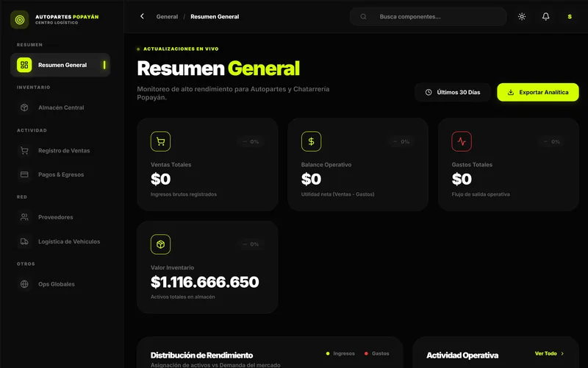Open the user avatar S menu
588x368 pixels.
click(570, 16)
